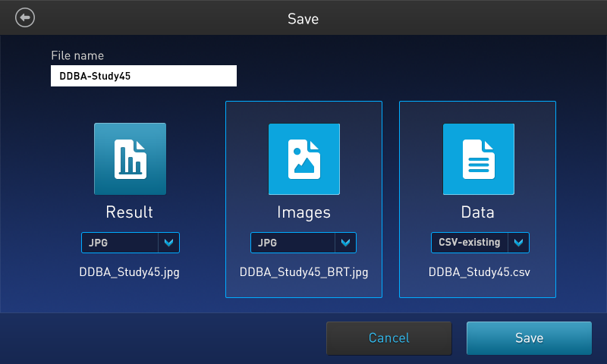Go back using the arrow icon
Viewport: 607px width, 364px height.
coord(25,17)
